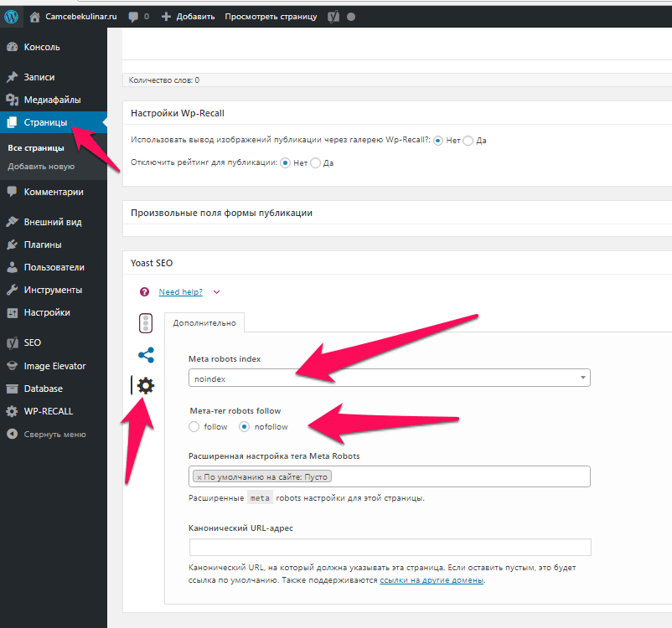This screenshot has height=628, width=672.
Task: Remove the По умолчанию на сайте tag
Action: click(199, 476)
